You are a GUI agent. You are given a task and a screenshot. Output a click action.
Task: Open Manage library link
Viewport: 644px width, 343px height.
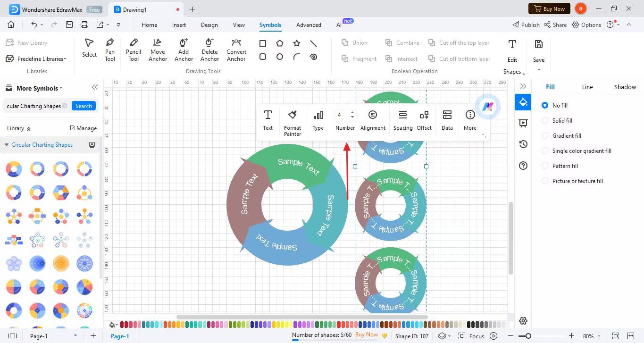click(x=83, y=128)
